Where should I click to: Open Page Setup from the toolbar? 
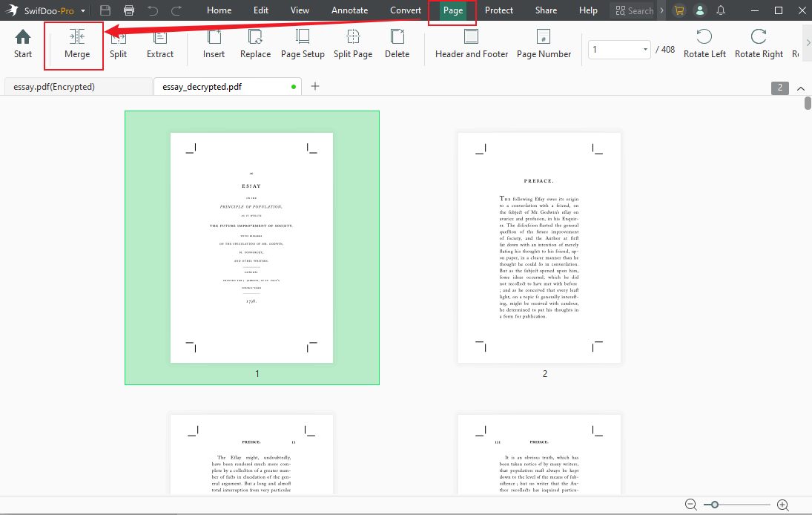pos(303,45)
